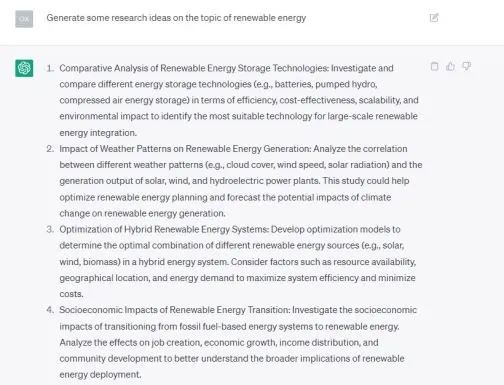Click list number 1 in the response
This screenshot has height=385, width=504.
[x=50, y=68]
